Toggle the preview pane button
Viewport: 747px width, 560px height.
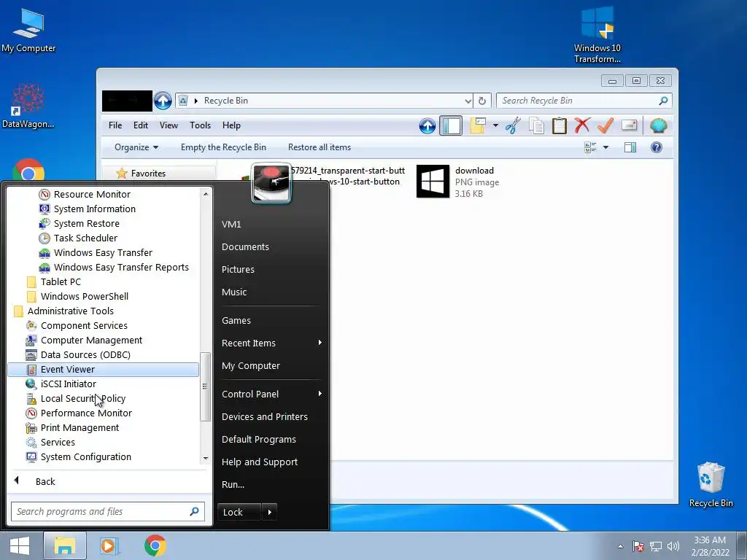[630, 147]
